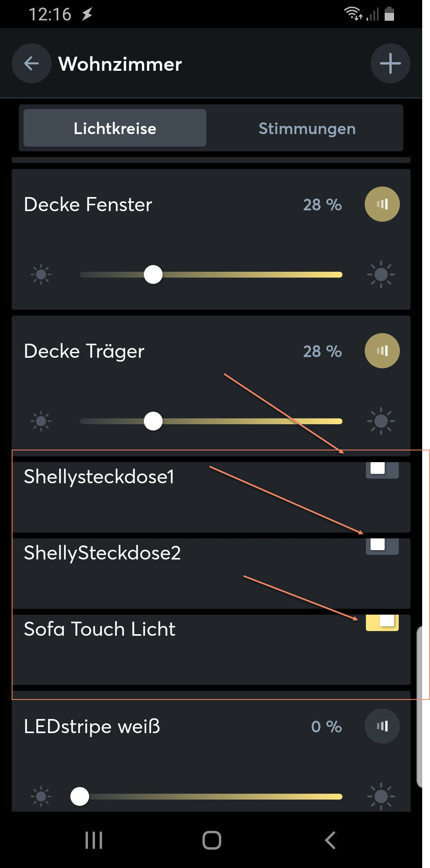Open the Android recent apps button
The width and height of the screenshot is (430, 868).
tap(94, 840)
